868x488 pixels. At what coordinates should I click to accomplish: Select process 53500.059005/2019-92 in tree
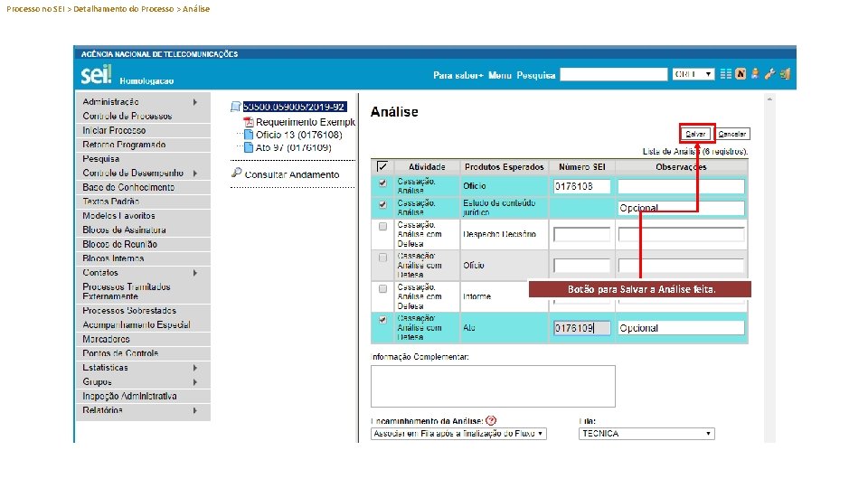click(x=295, y=107)
